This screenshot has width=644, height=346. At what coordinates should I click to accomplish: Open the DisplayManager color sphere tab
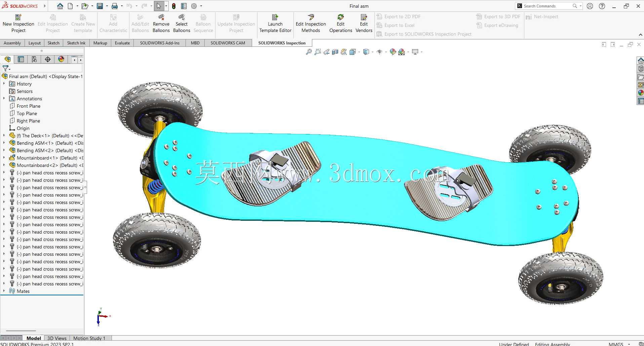tap(61, 60)
